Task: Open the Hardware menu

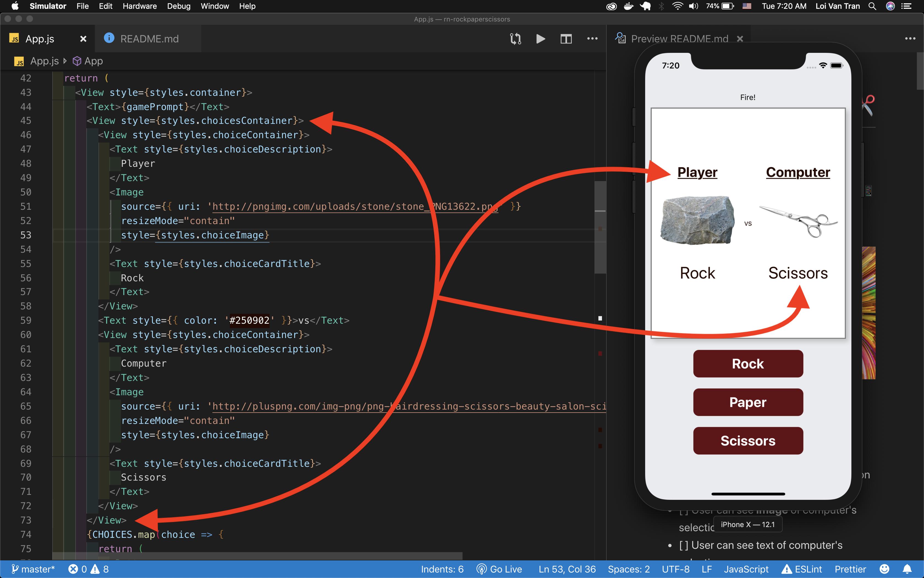Action: point(139,6)
